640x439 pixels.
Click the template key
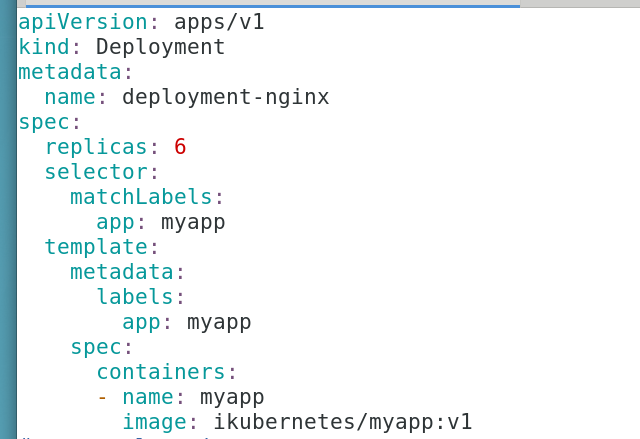[96, 247]
